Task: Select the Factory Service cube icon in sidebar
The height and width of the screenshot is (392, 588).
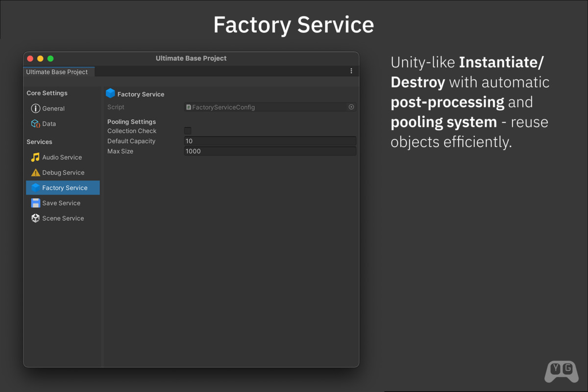Action: tap(35, 188)
